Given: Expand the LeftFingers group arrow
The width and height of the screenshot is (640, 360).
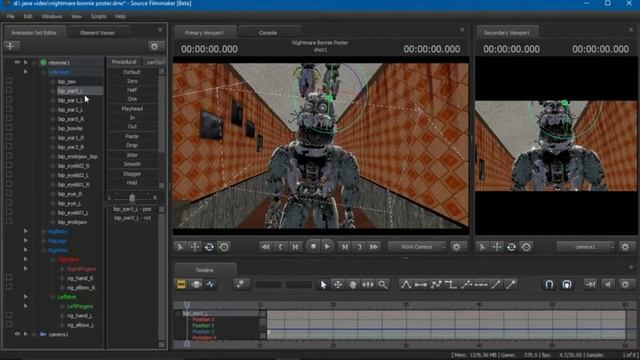Looking at the screenshot, I should [26, 306].
